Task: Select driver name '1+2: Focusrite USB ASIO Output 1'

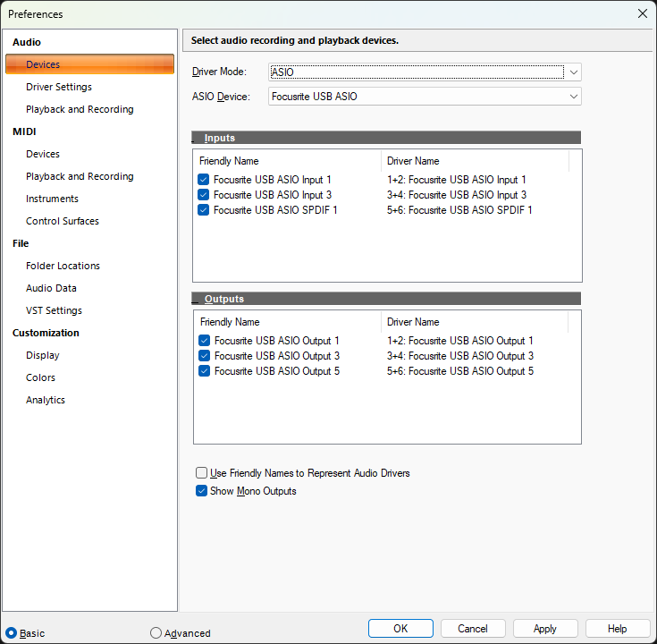Action: (460, 341)
